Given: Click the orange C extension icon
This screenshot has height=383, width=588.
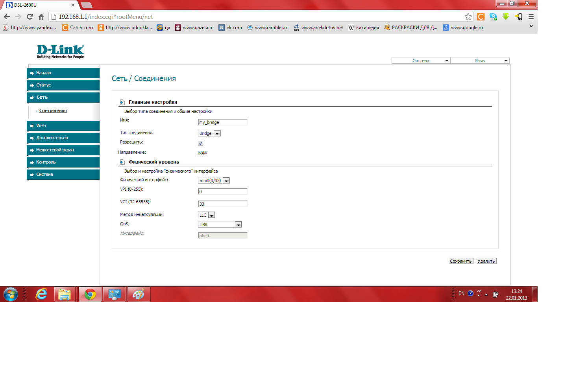Looking at the screenshot, I should (481, 17).
